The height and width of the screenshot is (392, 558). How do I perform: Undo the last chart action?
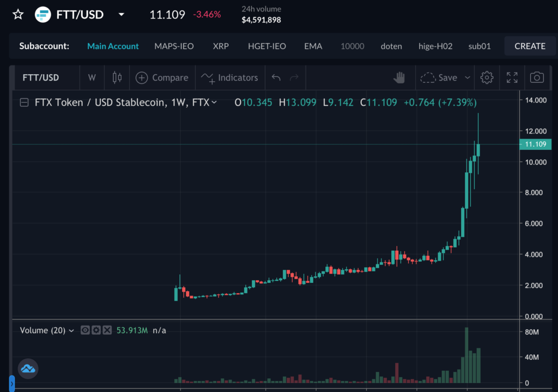[276, 77]
